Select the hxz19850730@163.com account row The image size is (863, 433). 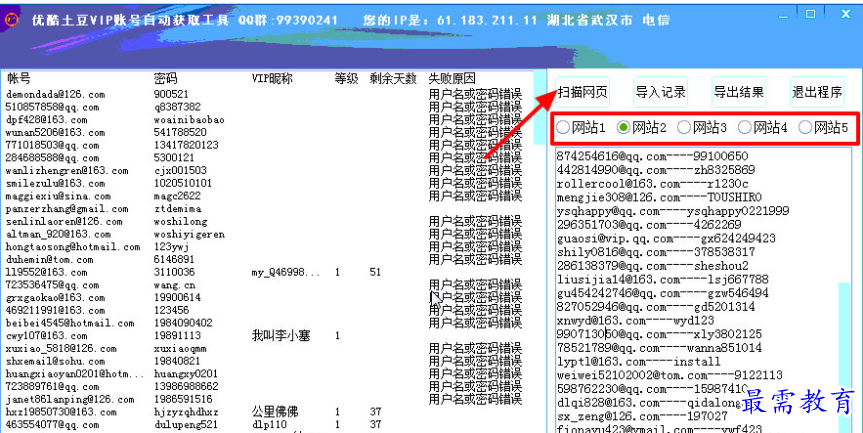coord(264,412)
